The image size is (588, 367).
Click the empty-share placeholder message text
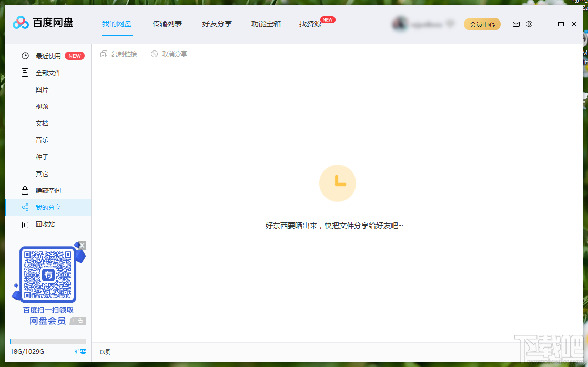point(334,226)
